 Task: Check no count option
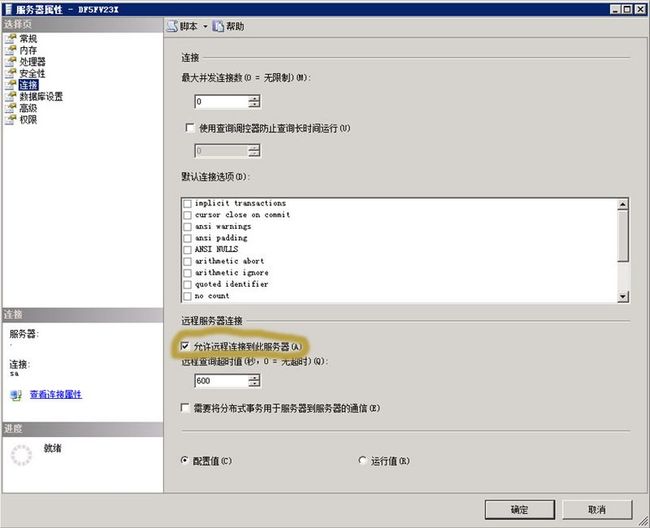187,296
